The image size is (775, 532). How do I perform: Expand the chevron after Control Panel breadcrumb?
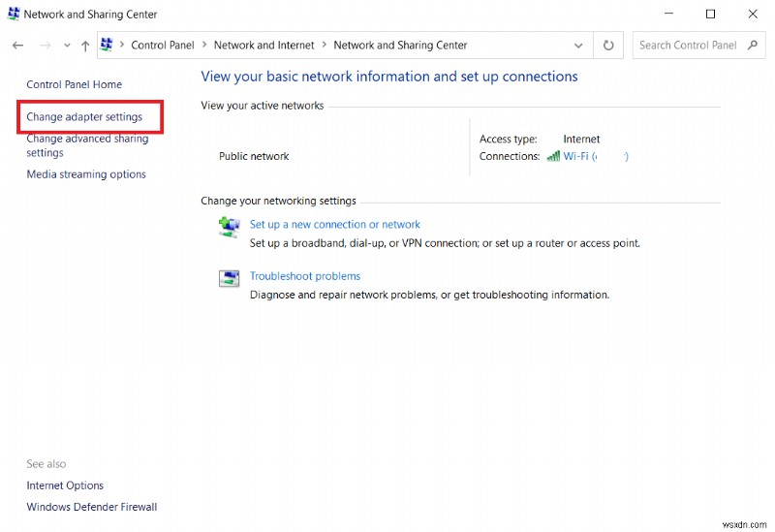pos(203,46)
